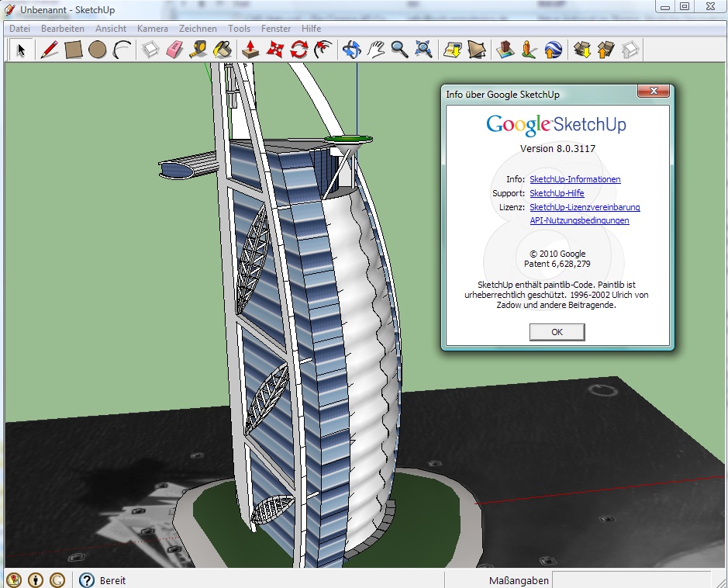Screen dimensions: 728x588
Task: Open the SketchUp-Lizenzvereinbarung link
Action: point(585,207)
